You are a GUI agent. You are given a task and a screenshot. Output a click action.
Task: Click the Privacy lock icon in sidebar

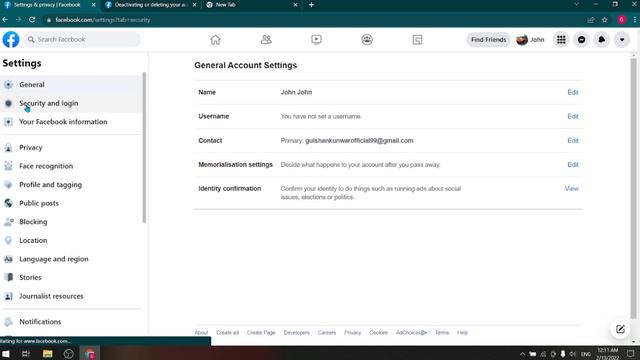click(8, 147)
